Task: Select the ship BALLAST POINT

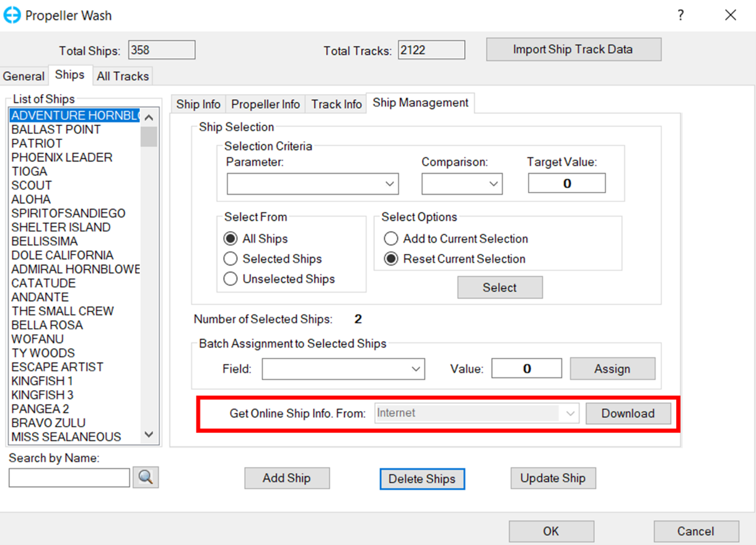Action: click(x=56, y=129)
